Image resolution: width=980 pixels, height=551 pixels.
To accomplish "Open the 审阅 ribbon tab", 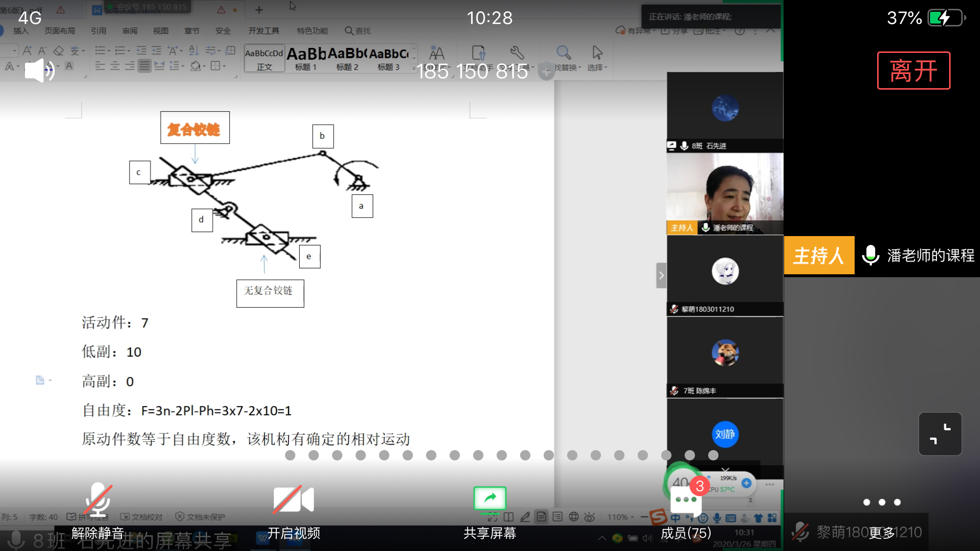I will 130,31.
